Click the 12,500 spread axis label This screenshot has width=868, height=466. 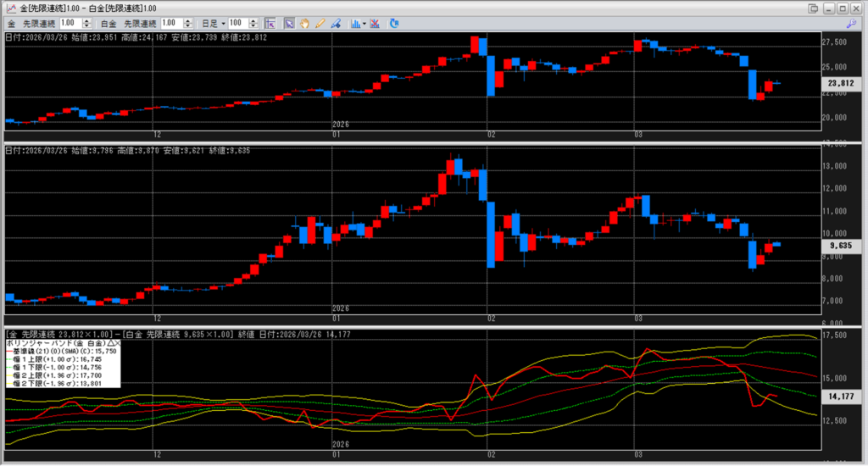click(x=835, y=420)
